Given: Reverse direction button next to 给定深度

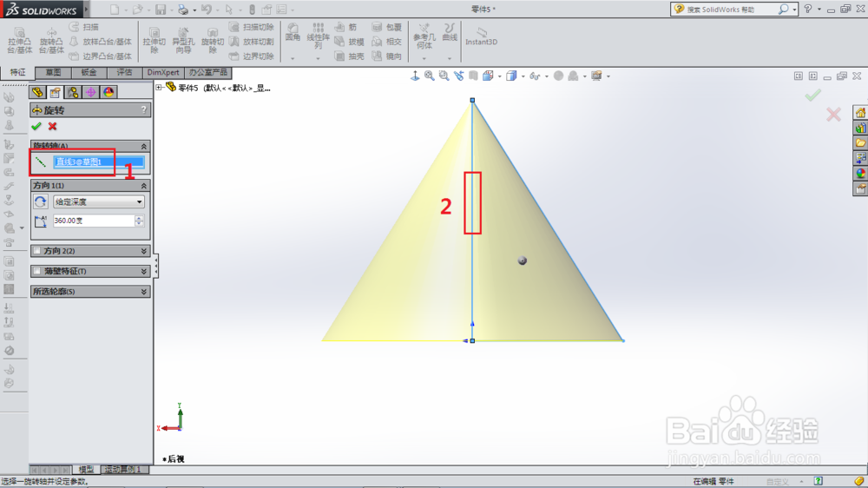Looking at the screenshot, I should pos(41,201).
